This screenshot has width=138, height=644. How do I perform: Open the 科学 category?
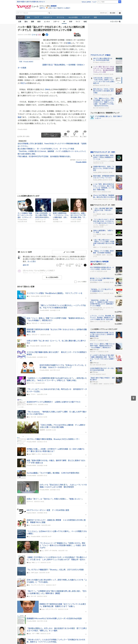[x=71, y=21]
